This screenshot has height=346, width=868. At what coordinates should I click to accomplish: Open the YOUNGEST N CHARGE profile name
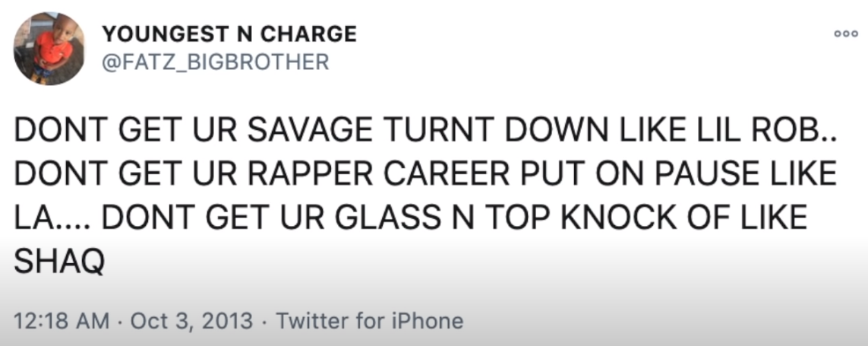[x=229, y=34]
